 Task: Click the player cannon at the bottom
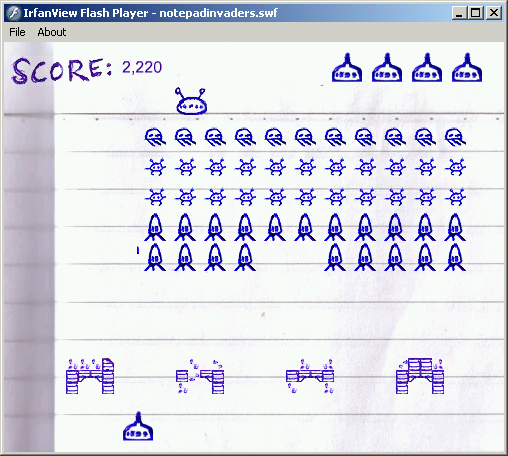[x=138, y=426]
